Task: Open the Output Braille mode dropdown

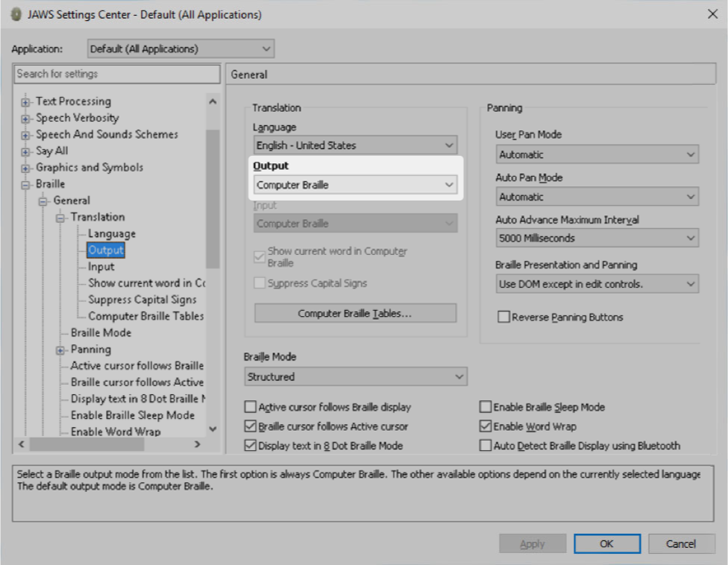Action: click(355, 185)
